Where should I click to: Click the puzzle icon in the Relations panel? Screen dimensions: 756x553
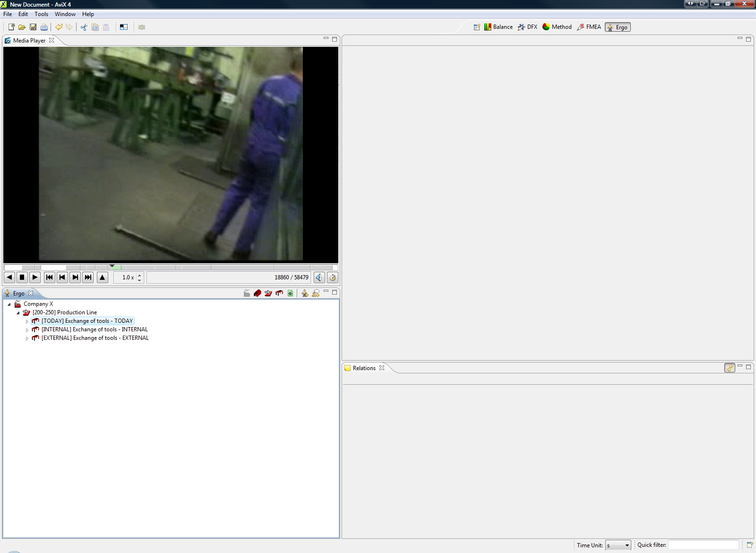(x=730, y=368)
